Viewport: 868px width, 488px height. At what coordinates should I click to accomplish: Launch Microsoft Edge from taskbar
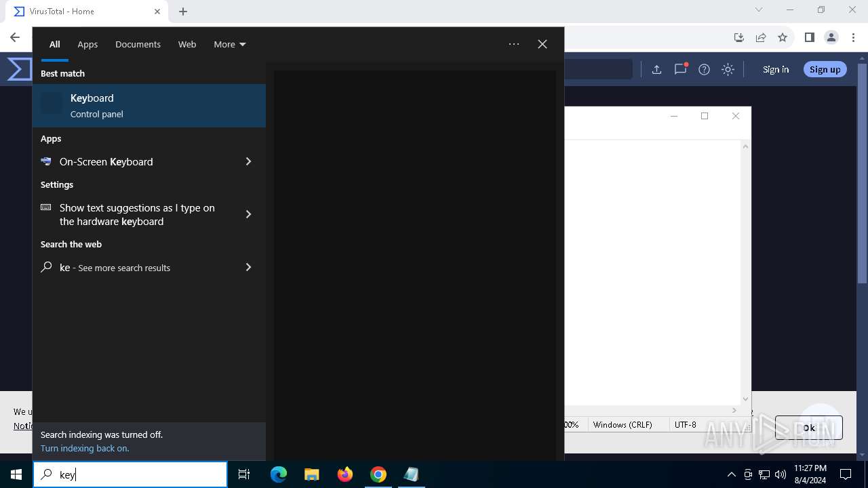pos(279,474)
